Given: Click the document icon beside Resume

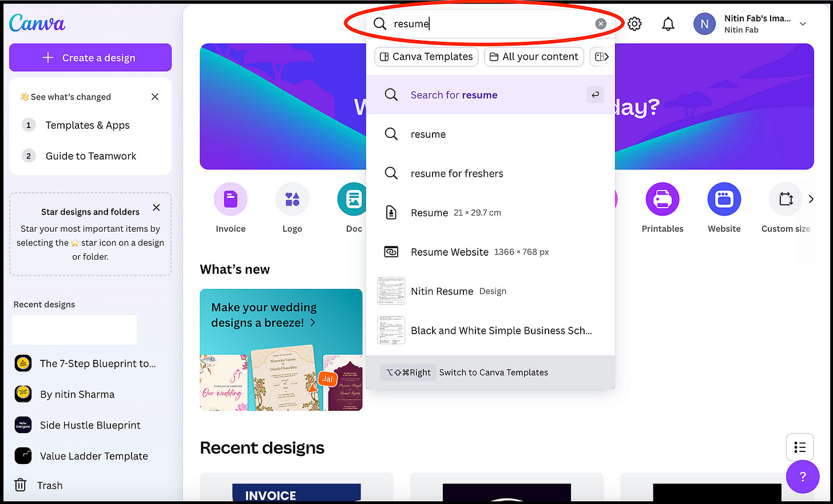Looking at the screenshot, I should click(x=391, y=212).
